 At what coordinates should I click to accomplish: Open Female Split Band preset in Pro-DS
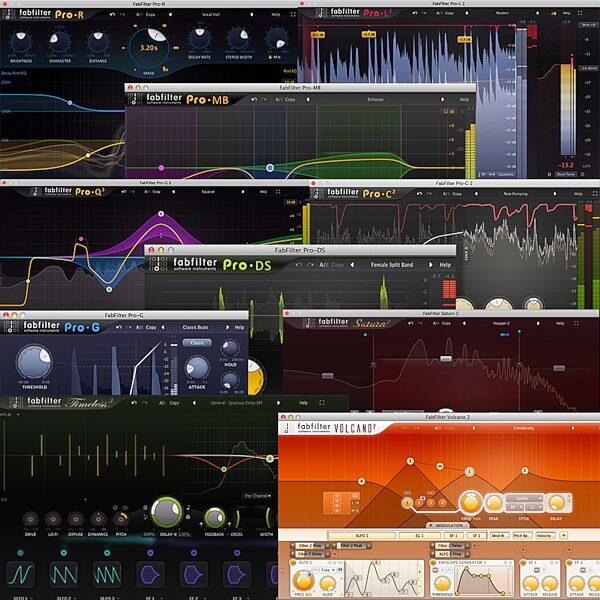click(391, 265)
